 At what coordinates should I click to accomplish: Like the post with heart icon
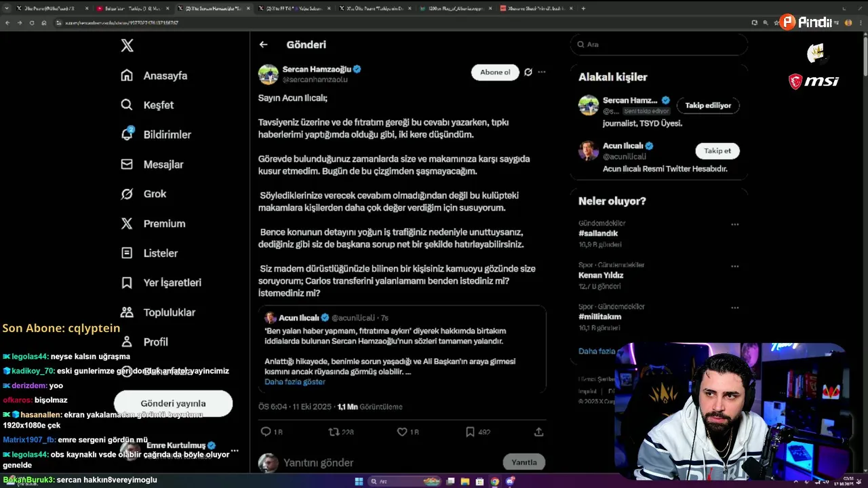402,432
